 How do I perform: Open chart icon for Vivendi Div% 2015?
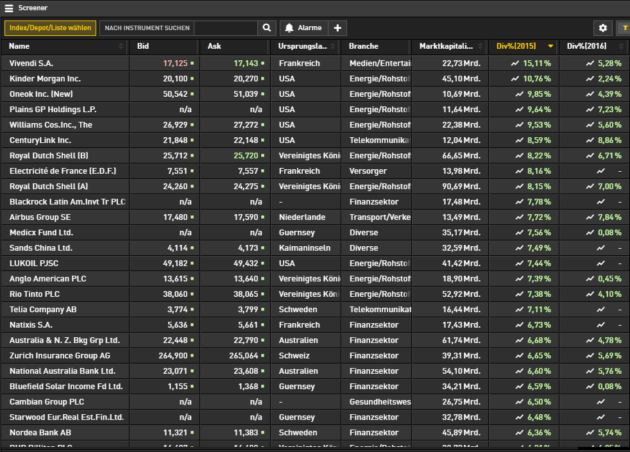(515, 63)
